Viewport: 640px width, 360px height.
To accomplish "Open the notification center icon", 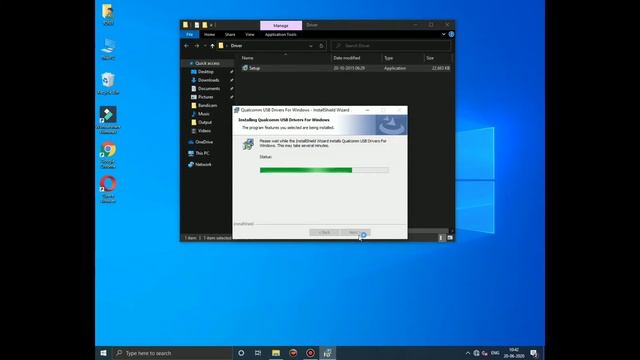I will tap(534, 353).
